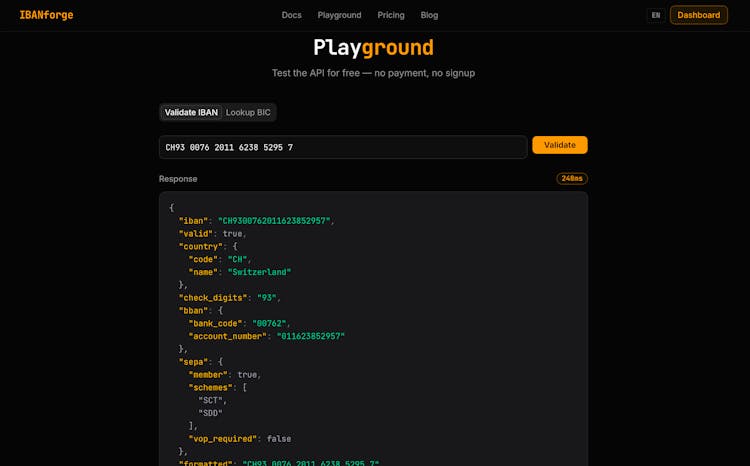The height and width of the screenshot is (466, 750).
Task: Click the "account_number" value in the response
Action: (x=310, y=337)
